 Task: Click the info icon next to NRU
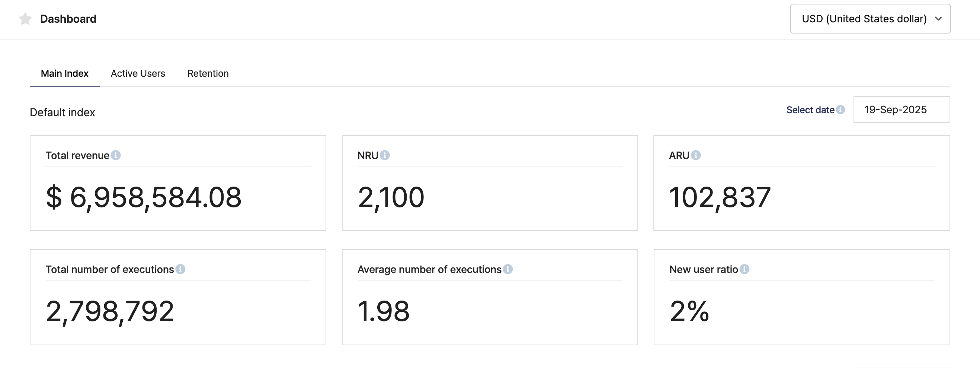385,155
